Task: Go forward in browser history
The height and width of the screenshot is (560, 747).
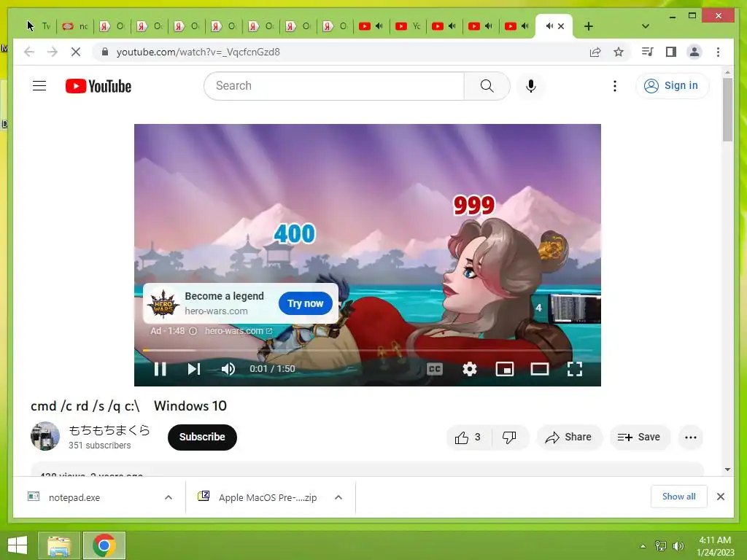Action: click(53, 52)
